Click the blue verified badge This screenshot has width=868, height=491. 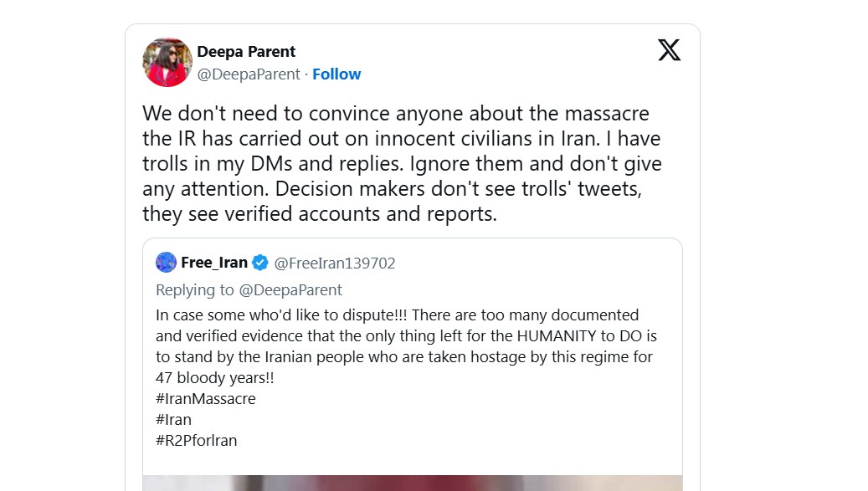coord(260,263)
